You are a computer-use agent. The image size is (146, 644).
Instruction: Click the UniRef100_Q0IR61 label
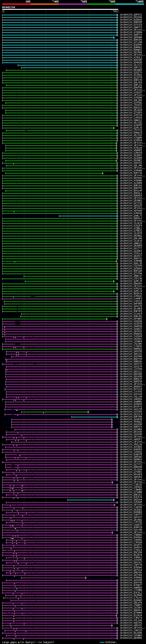131,75
